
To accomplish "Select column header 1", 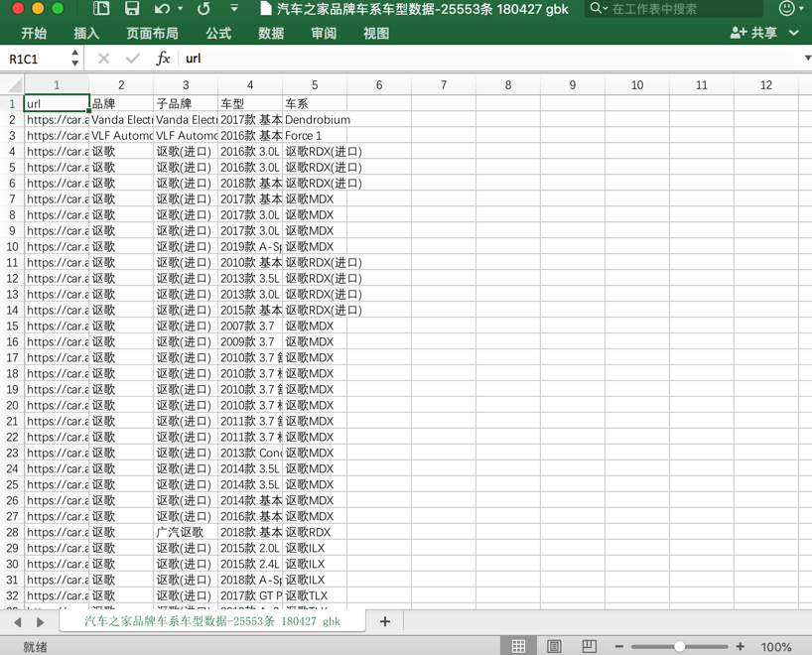I will [x=57, y=85].
